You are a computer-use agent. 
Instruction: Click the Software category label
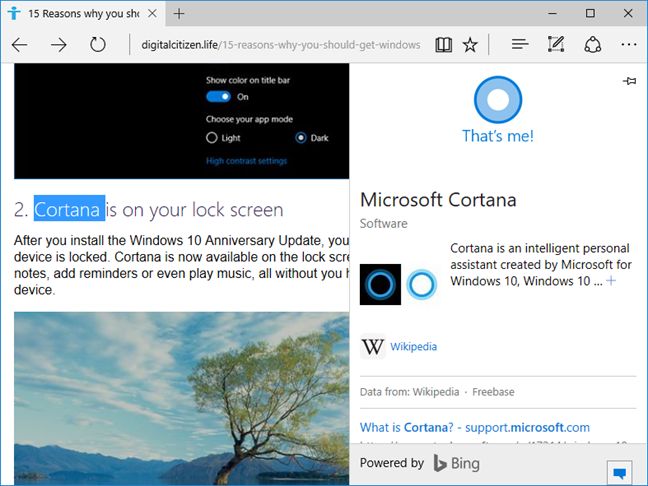coord(384,224)
